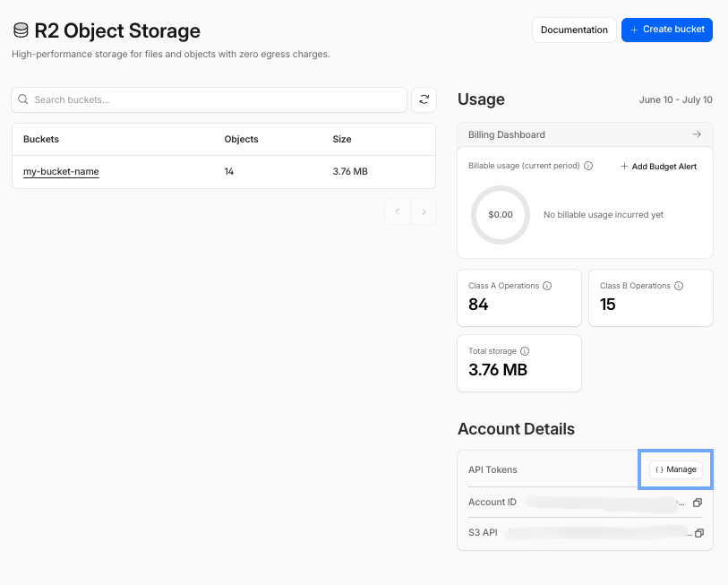The width and height of the screenshot is (728, 585).
Task: Select the Total storage 3.76 MB value
Action: click(498, 370)
